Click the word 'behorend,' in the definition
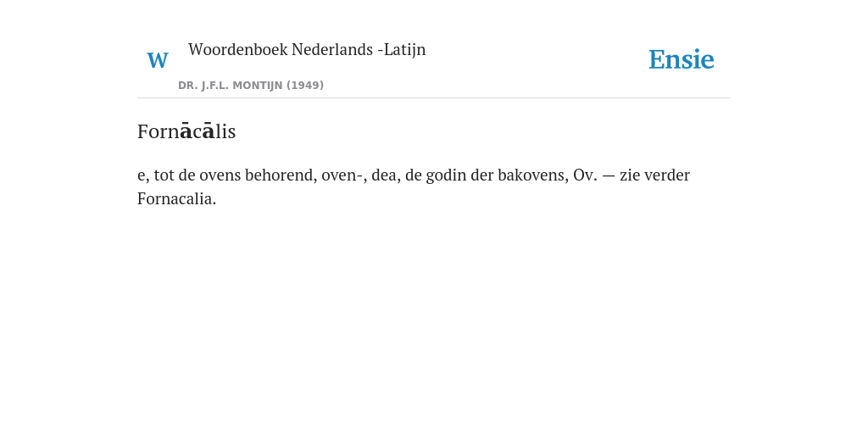The image size is (868, 434). pyautogui.click(x=281, y=175)
